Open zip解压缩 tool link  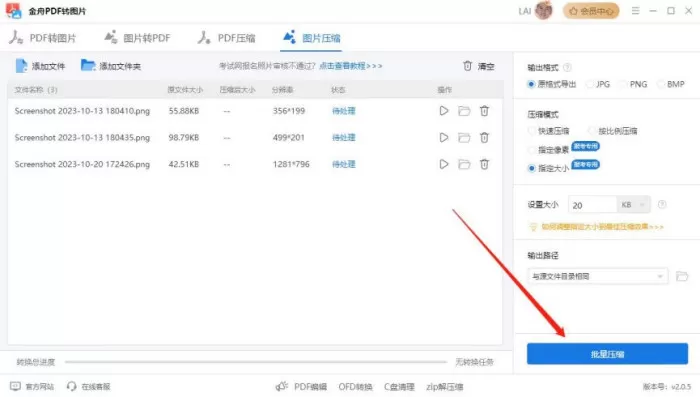445,387
